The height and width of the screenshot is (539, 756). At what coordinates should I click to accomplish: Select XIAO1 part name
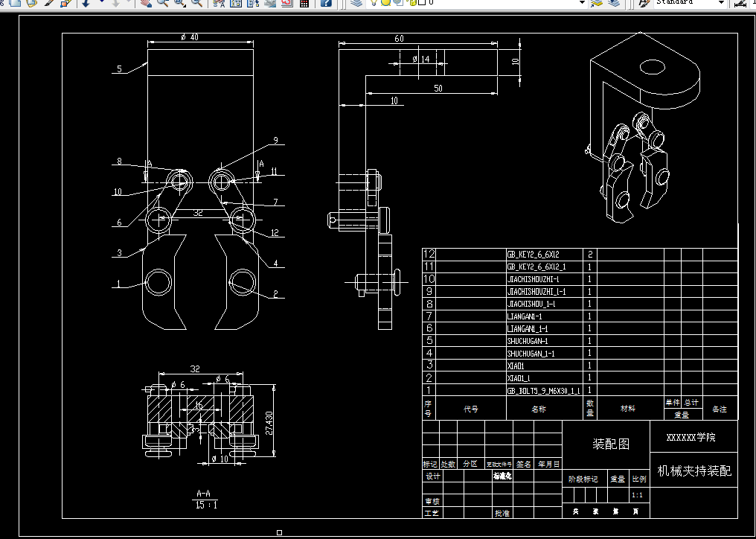click(517, 366)
